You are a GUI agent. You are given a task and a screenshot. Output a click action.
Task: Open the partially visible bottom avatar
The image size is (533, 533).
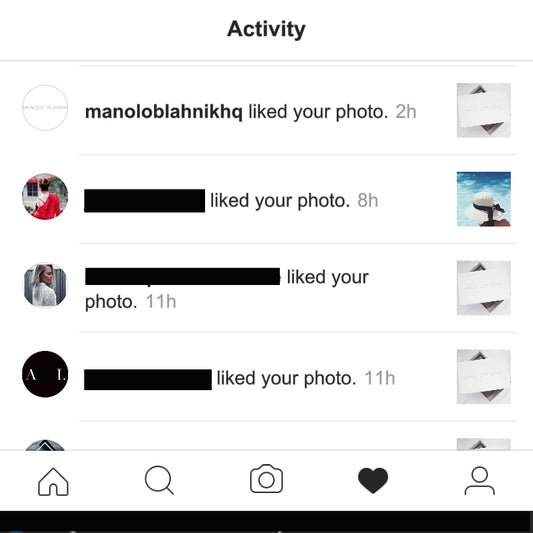[45, 445]
